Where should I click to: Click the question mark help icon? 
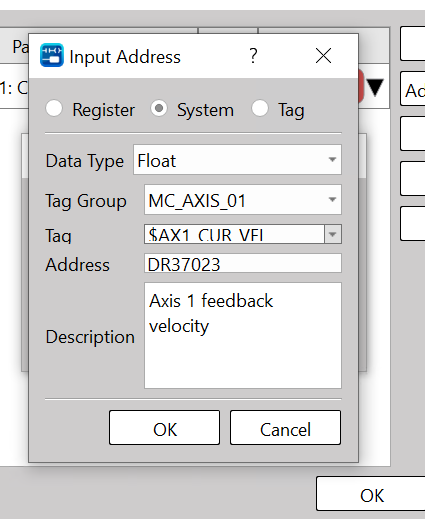(x=253, y=56)
